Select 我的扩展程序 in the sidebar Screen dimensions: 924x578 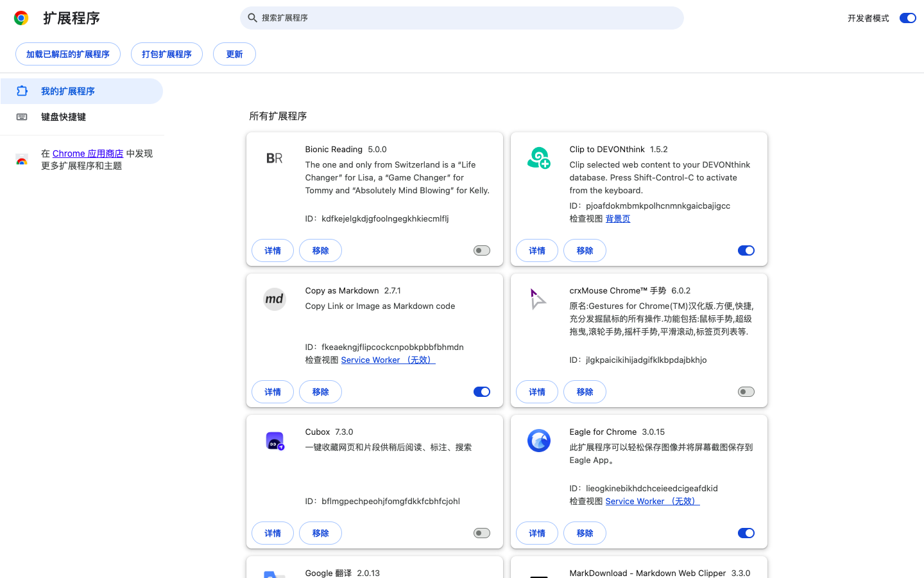[67, 91]
